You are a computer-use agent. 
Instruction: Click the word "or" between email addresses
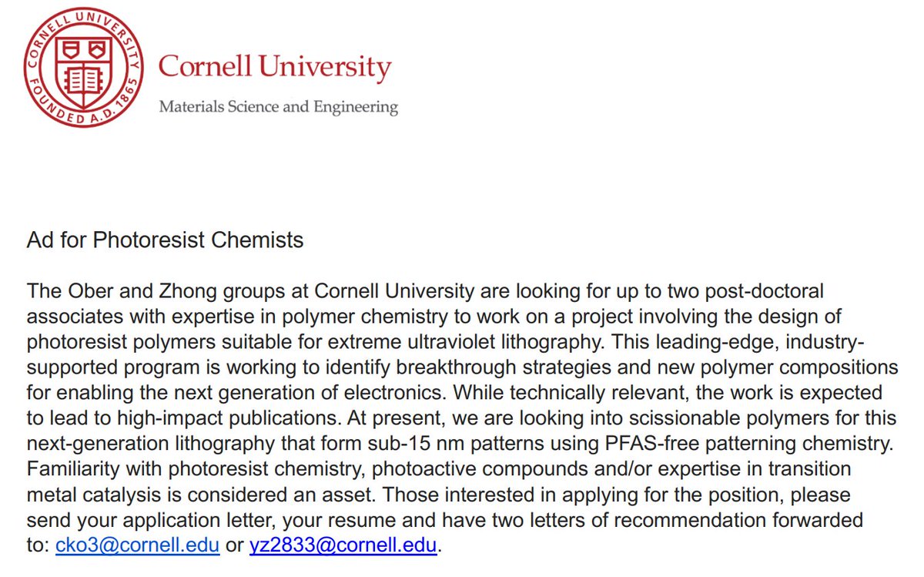coord(235,545)
